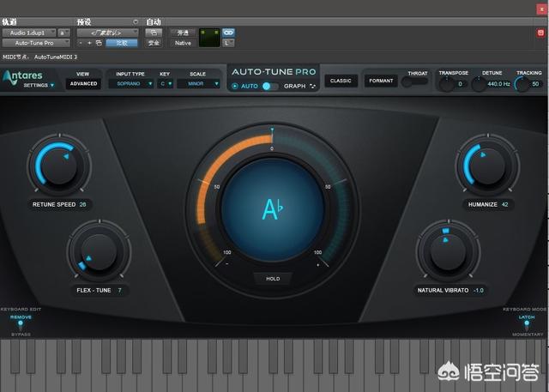The height and width of the screenshot is (392, 549).
Task: Flip the AUTO/GRAPH mode switch
Action: pyautogui.click(x=270, y=86)
